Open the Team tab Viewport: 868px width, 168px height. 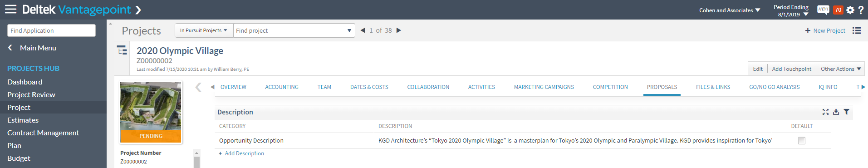pyautogui.click(x=324, y=87)
